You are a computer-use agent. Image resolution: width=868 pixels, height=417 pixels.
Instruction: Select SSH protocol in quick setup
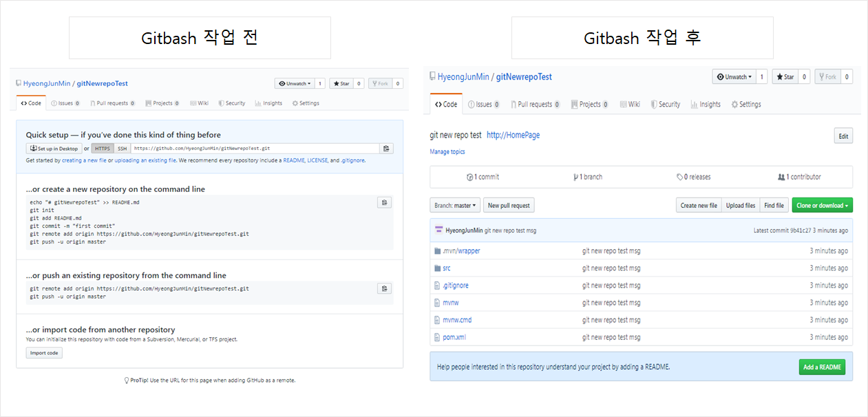pyautogui.click(x=122, y=149)
